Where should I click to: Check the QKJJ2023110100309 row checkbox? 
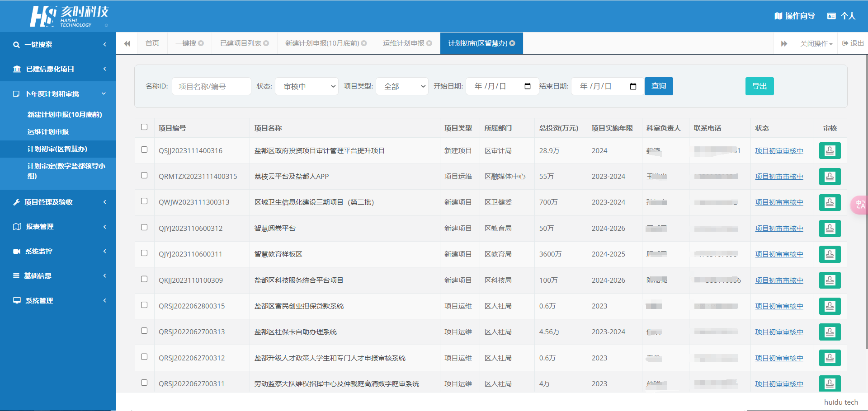coord(144,279)
